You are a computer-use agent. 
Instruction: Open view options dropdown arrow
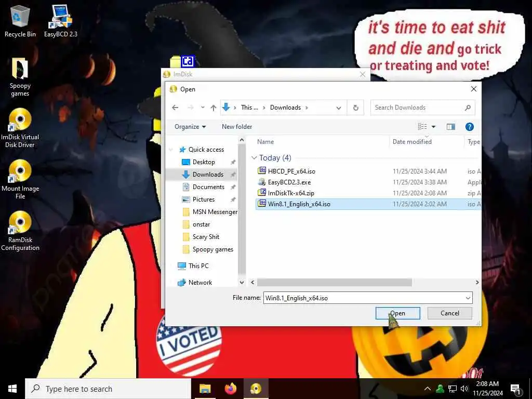point(434,127)
